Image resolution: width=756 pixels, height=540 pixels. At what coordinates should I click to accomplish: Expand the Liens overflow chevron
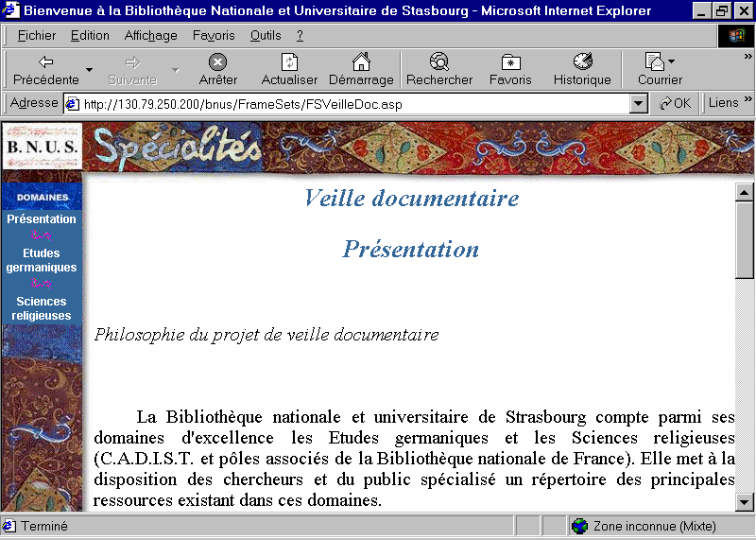tap(747, 99)
